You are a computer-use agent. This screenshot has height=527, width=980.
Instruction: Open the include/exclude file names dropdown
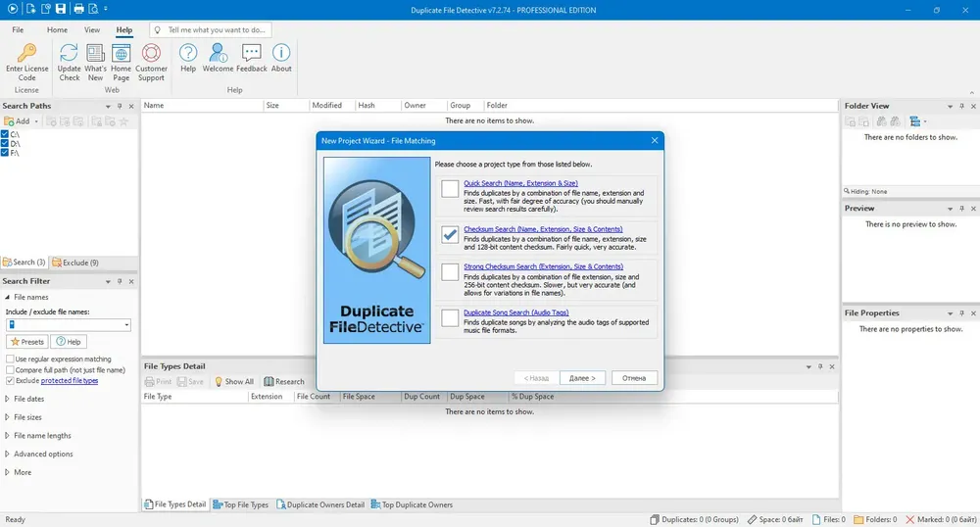[x=126, y=324]
